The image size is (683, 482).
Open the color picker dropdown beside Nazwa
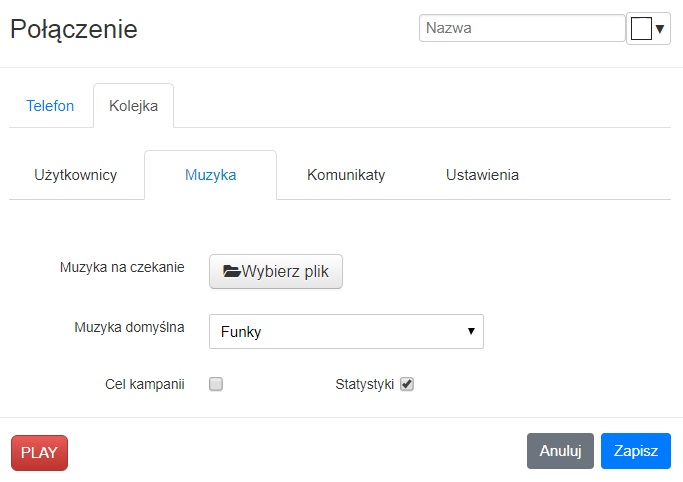(x=648, y=29)
